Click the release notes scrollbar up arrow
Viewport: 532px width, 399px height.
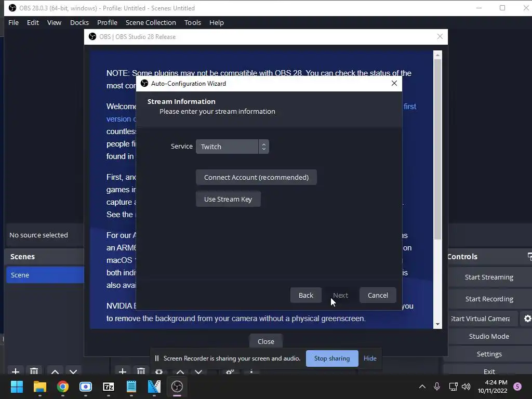coord(437,55)
